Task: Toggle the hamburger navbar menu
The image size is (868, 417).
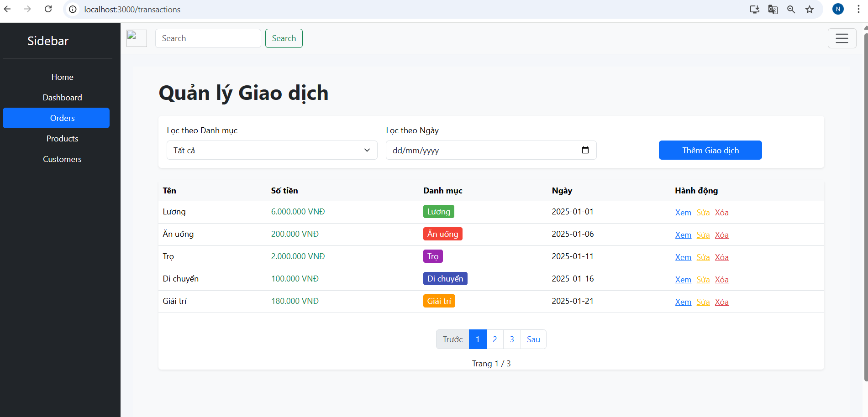Action: (x=842, y=38)
